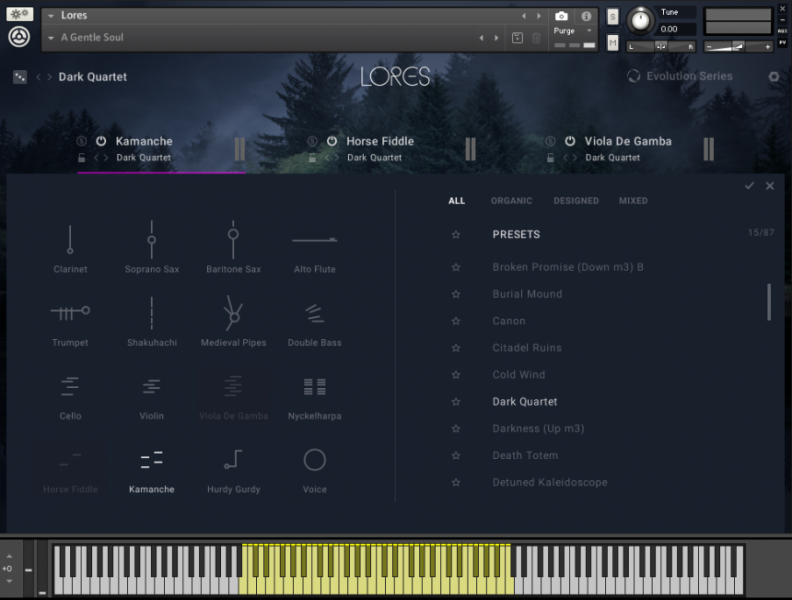The height and width of the screenshot is (600, 792).
Task: Click the snapshot camera icon
Action: point(561,16)
